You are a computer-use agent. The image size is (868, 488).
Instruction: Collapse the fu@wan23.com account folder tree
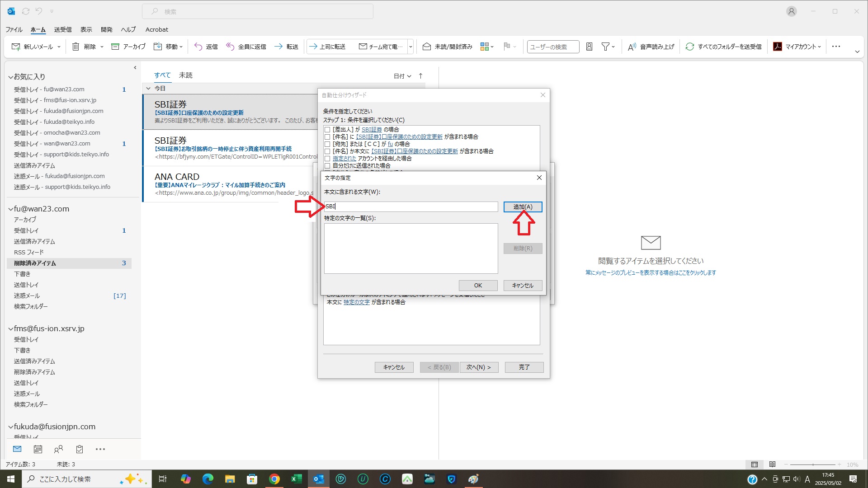[x=10, y=209]
